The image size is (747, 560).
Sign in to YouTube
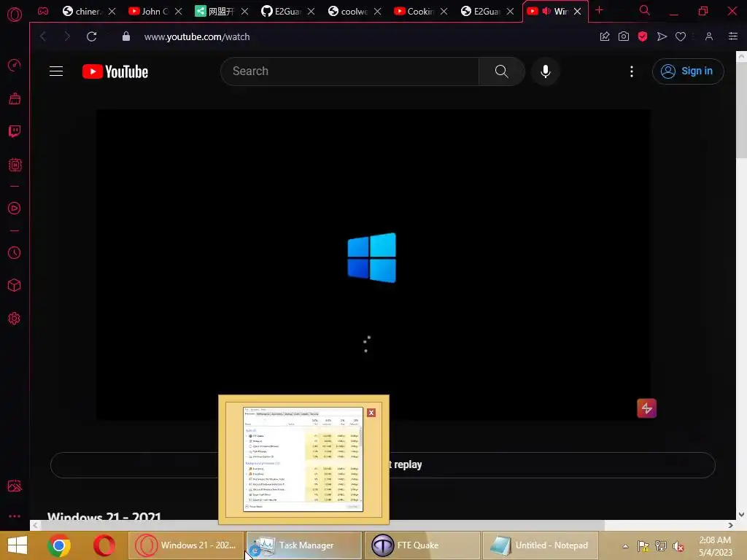click(688, 71)
